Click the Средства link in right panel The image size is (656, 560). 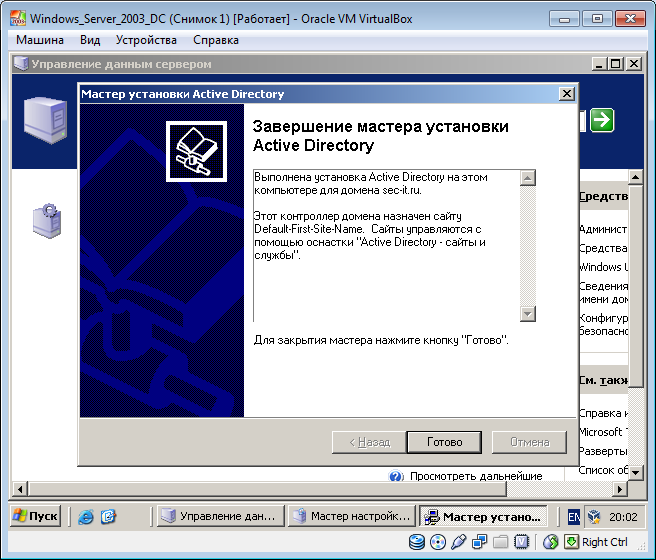[603, 248]
